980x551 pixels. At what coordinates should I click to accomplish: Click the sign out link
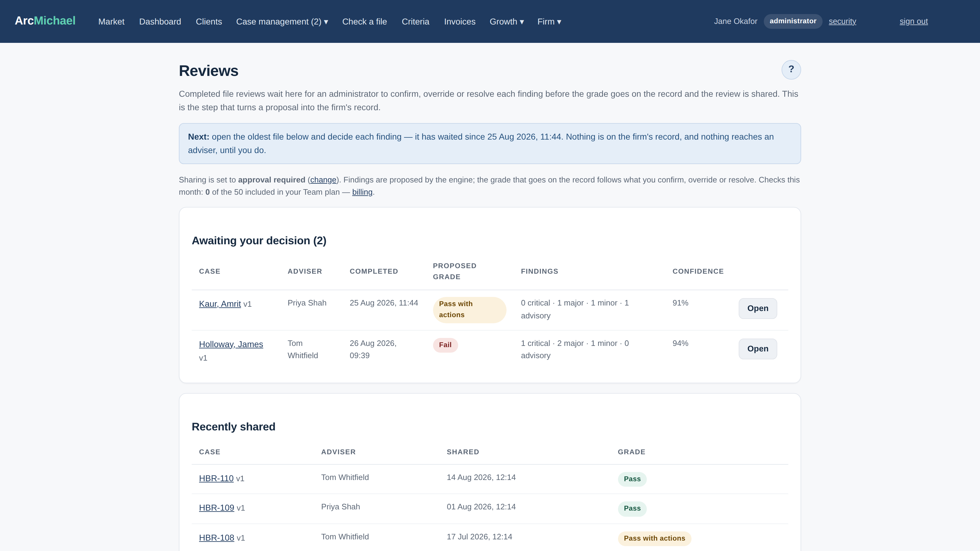(914, 21)
